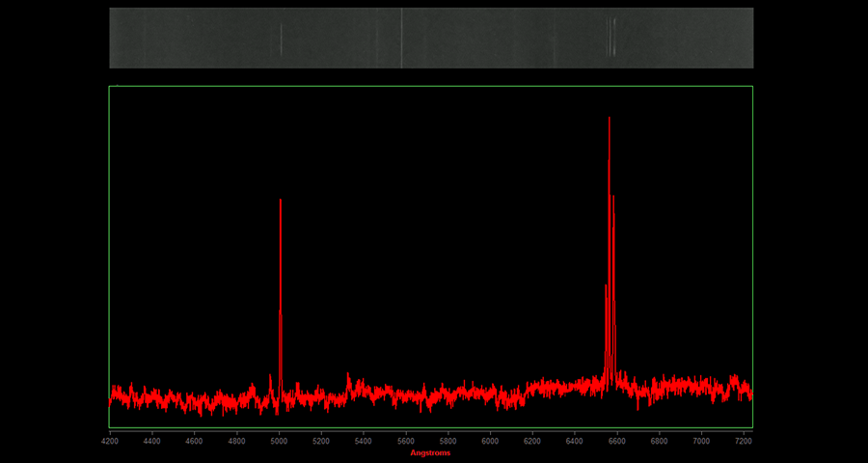Click the full-height bright line in the spectrum image strip
868x463 pixels.
[x=401, y=39]
